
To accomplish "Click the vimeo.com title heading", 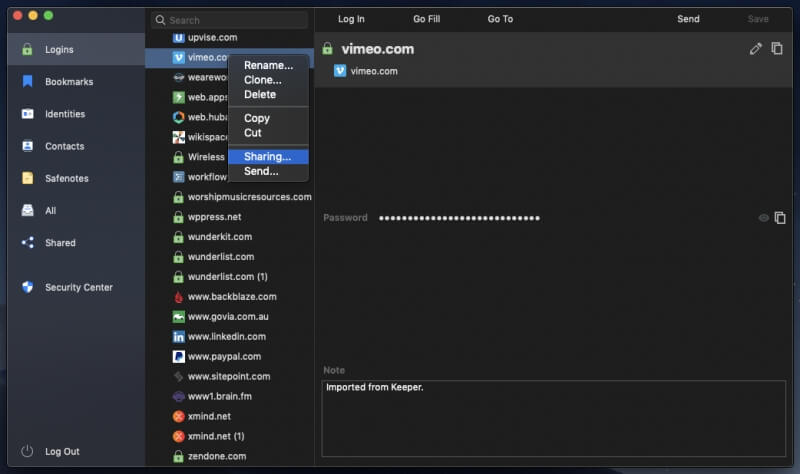I will point(378,49).
